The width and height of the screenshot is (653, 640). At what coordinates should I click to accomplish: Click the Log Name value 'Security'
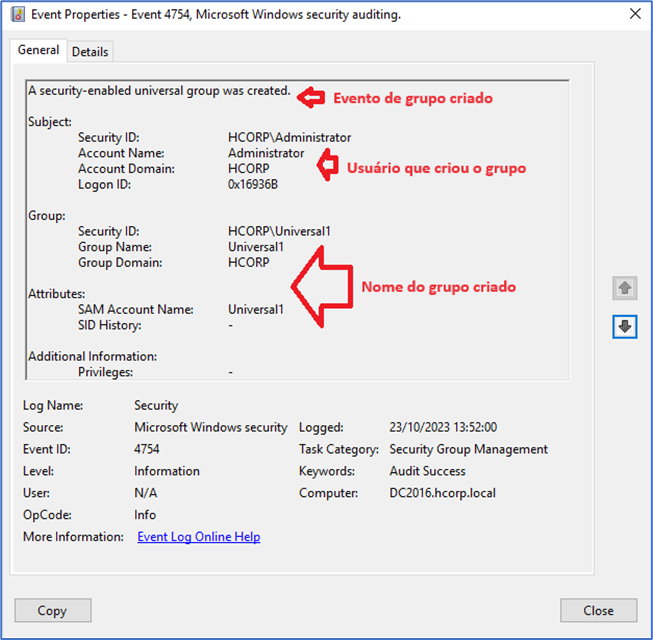click(156, 405)
